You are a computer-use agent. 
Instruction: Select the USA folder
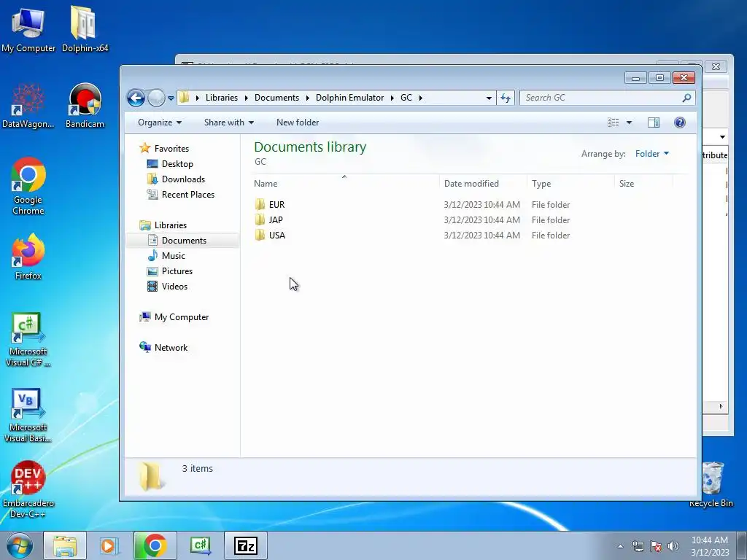pyautogui.click(x=277, y=236)
